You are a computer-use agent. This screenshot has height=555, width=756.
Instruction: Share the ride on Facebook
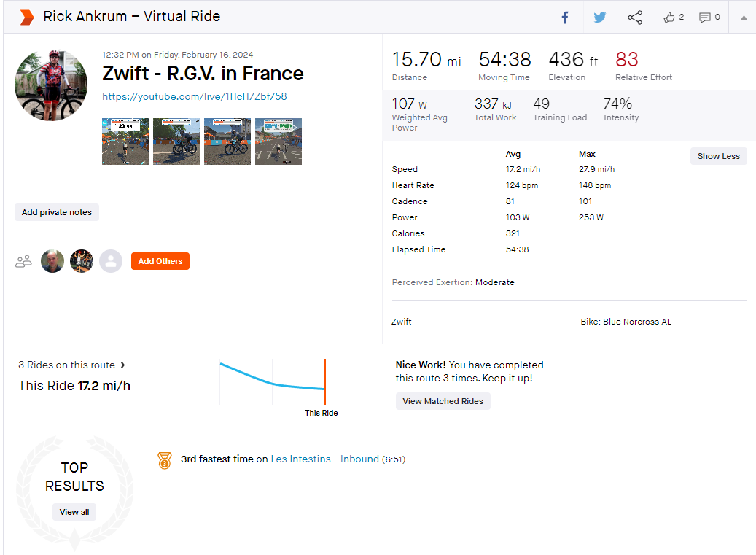pyautogui.click(x=564, y=18)
